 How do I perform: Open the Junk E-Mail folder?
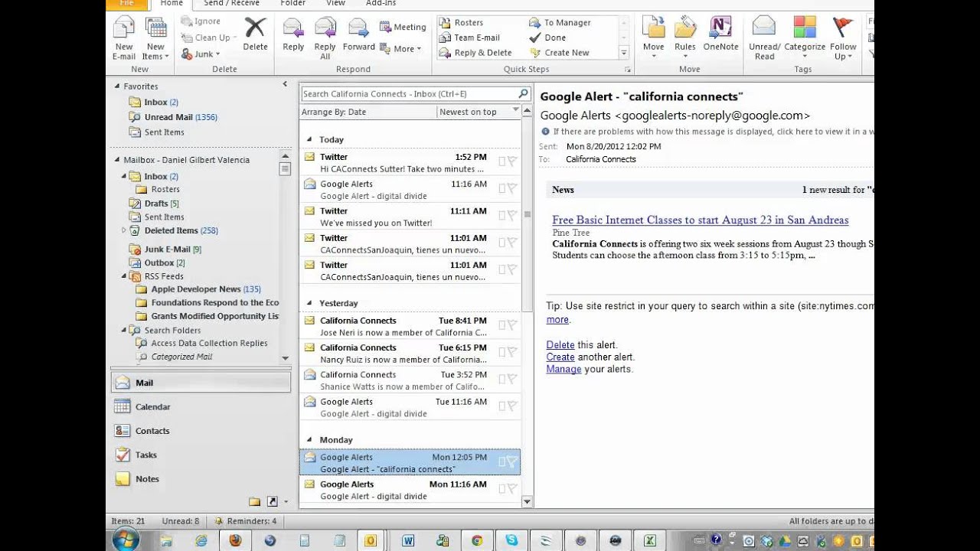pos(165,249)
